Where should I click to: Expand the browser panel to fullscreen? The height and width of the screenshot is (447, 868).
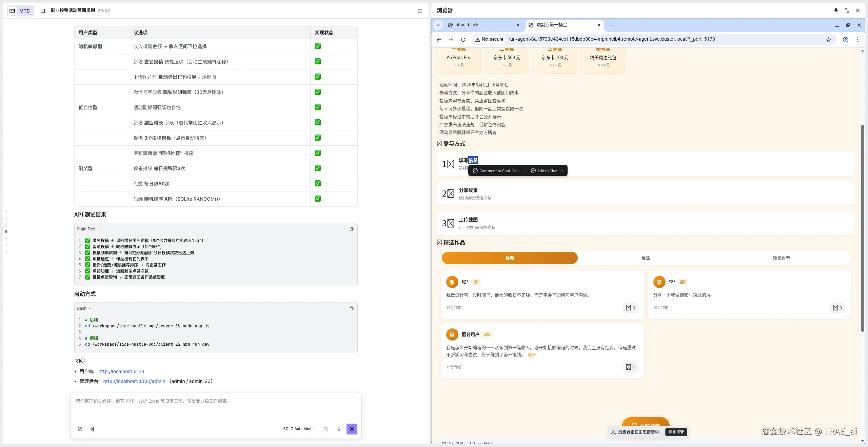[x=847, y=11]
